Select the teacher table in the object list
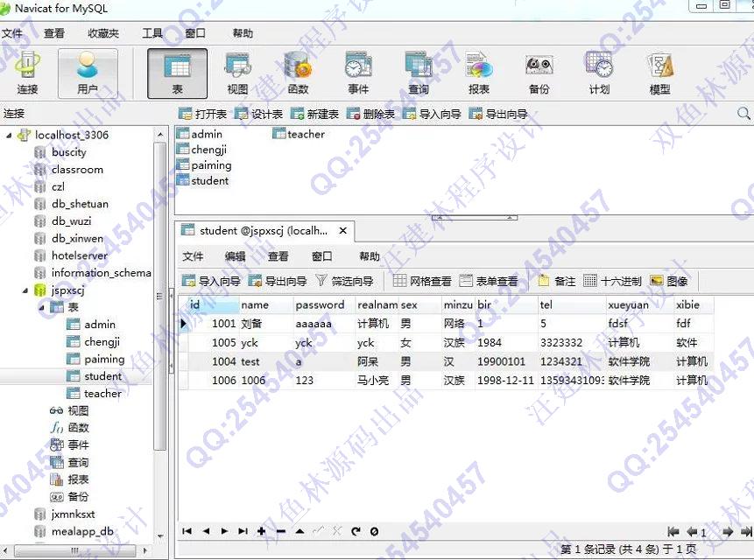Viewport: 754px width, 560px height. click(306, 134)
